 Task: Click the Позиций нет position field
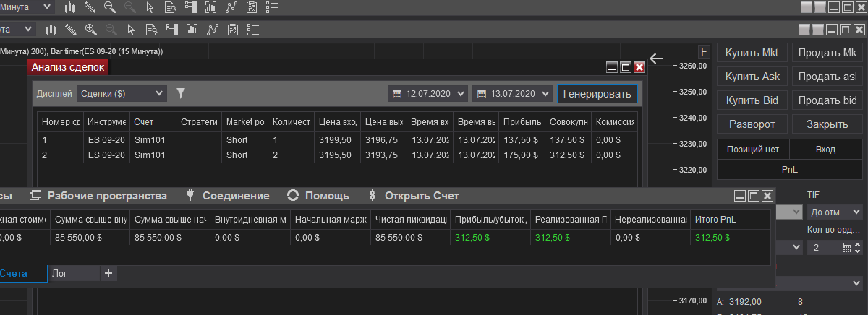click(753, 149)
